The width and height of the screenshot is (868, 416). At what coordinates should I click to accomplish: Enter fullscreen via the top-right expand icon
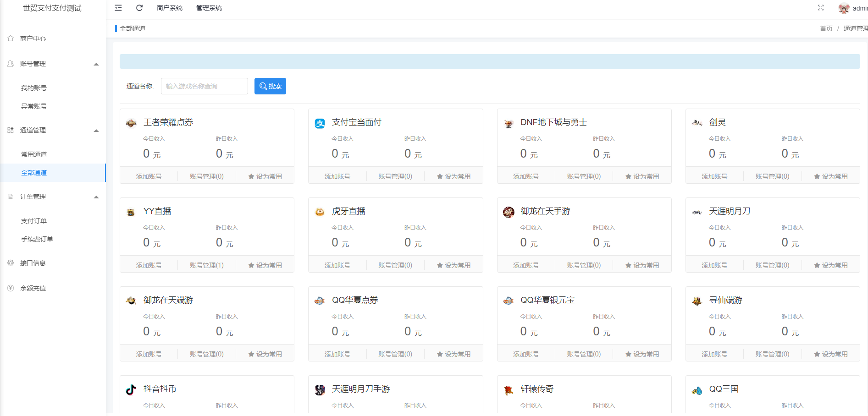coord(820,8)
